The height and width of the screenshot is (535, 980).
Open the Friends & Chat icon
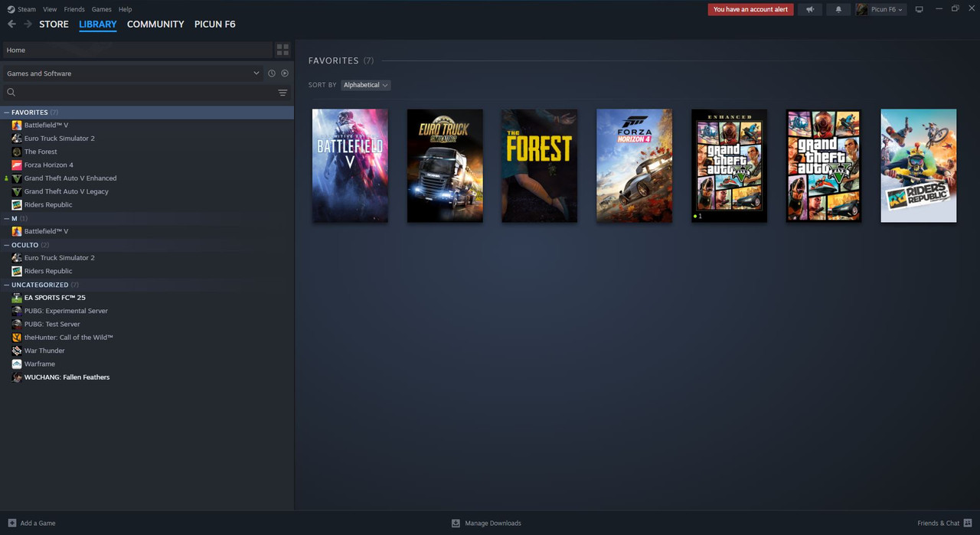[968, 523]
